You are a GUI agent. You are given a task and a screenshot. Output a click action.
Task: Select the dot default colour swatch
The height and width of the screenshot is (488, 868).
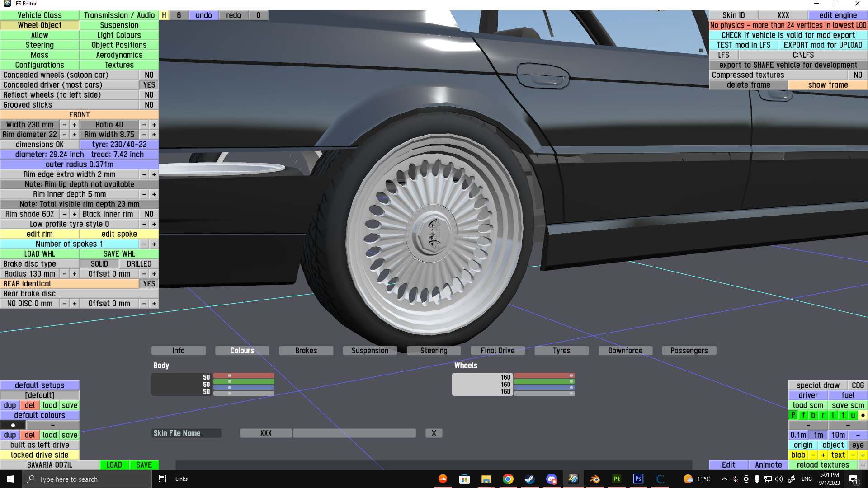pyautogui.click(x=13, y=425)
